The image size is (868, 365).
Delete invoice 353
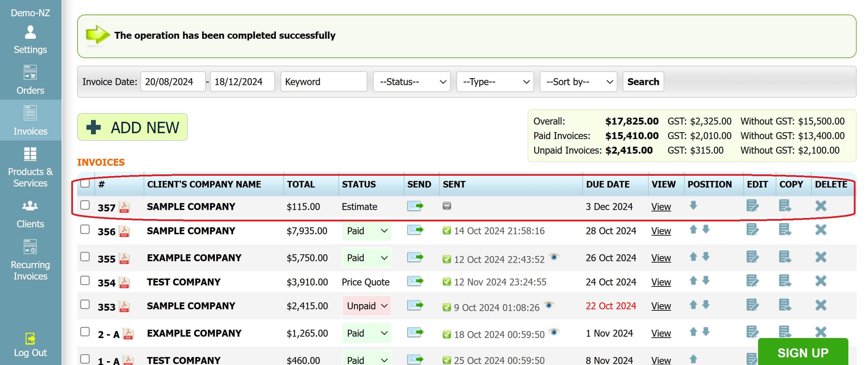[x=821, y=305]
